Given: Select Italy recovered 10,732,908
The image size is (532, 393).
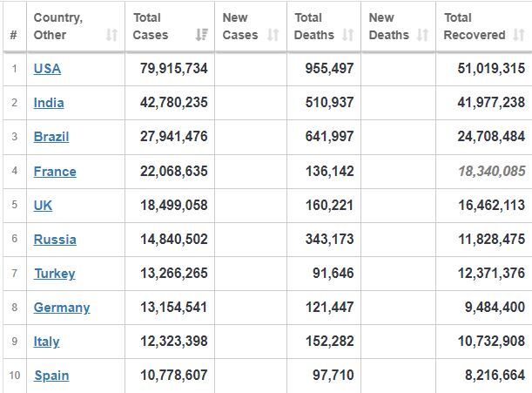Looking at the screenshot, I should pos(492,341).
